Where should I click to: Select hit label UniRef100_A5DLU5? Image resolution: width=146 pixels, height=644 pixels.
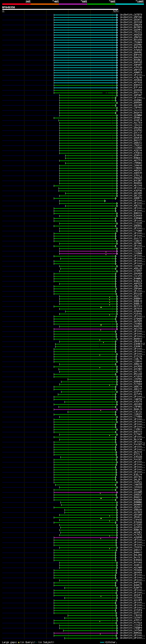tap(131, 268)
